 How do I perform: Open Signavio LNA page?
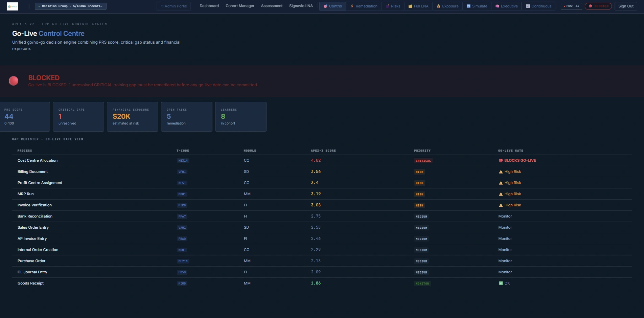301,6
